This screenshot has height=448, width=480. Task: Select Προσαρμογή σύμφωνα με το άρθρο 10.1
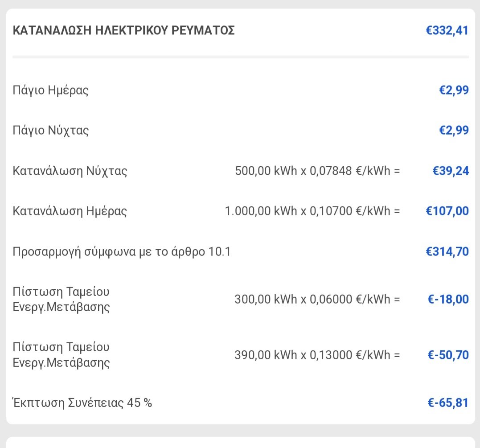(122, 252)
